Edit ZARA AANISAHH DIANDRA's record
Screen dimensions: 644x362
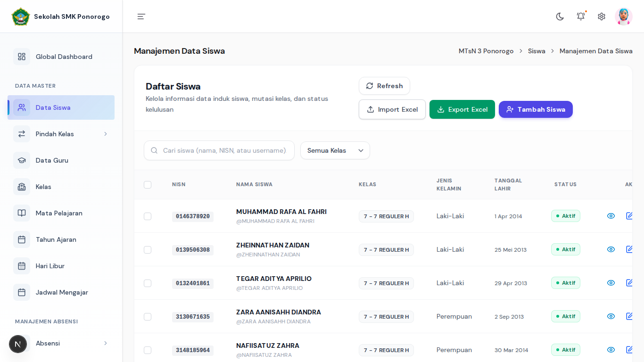pos(630,316)
